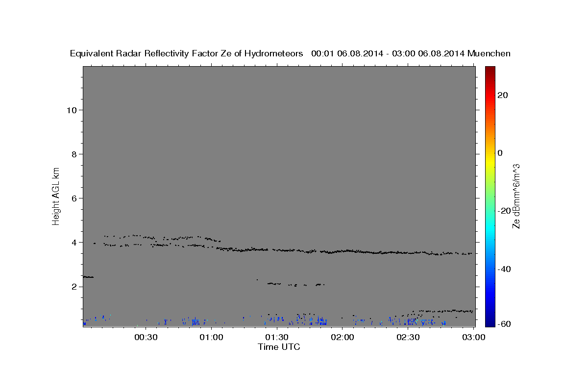This screenshot has height=392, width=588.
Task: Click the '01:00' time tick label
Action: pyautogui.click(x=212, y=337)
